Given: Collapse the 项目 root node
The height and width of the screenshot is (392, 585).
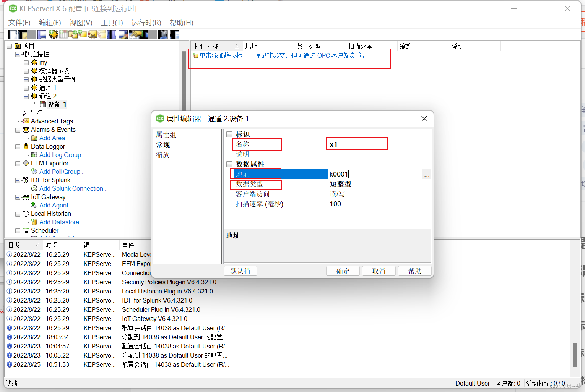Looking at the screenshot, I should (9, 45).
